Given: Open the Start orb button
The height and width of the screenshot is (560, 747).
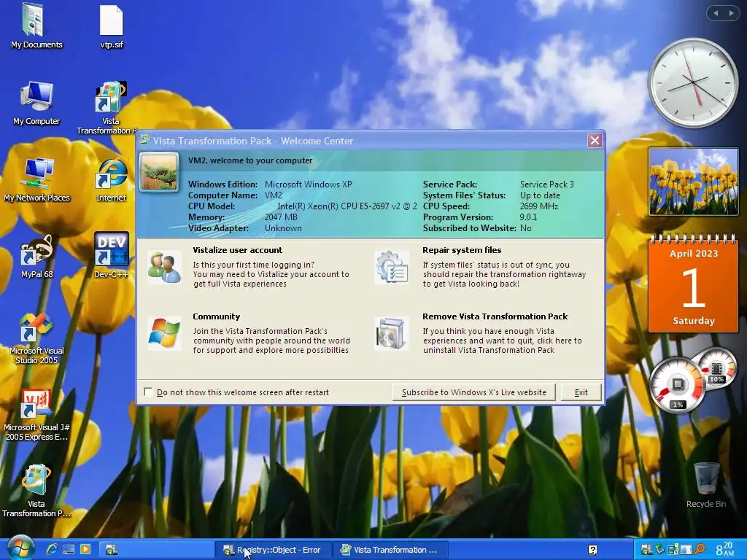Looking at the screenshot, I should (20, 548).
